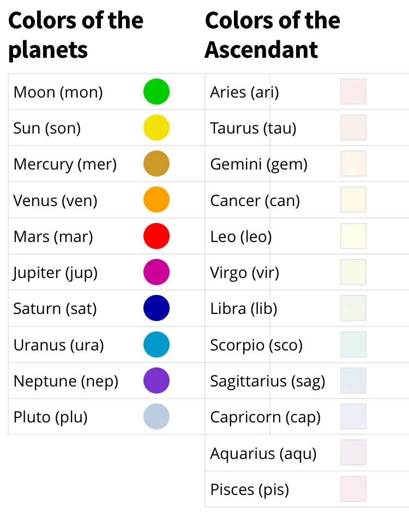409x532 pixels.
Task: Click the Sagittarius (sag) row label
Action: click(x=267, y=382)
